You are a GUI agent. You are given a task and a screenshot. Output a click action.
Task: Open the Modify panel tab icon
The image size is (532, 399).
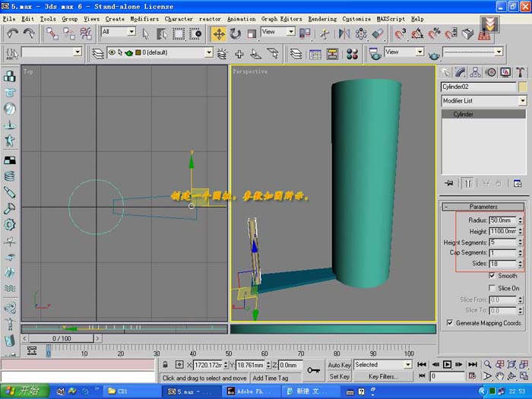click(461, 72)
